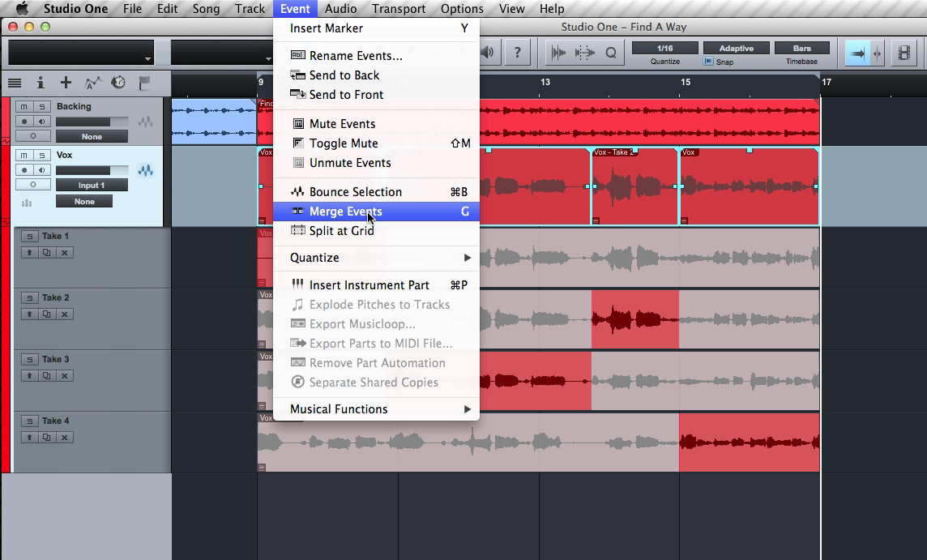
Task: Change the Timebase from Bars
Action: 801,49
